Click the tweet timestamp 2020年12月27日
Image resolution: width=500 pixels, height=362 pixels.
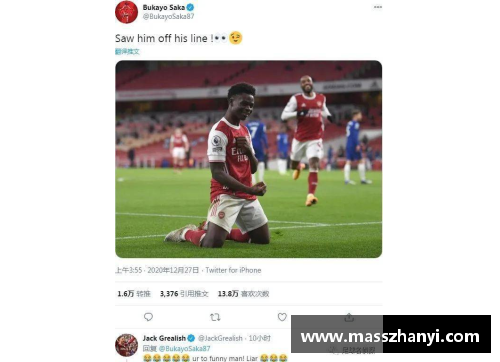tap(173, 270)
